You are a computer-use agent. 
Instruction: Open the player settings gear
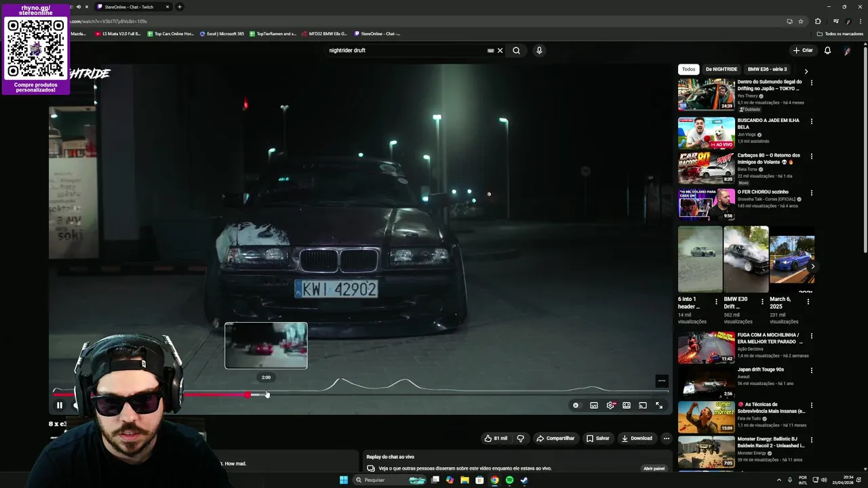tap(610, 405)
